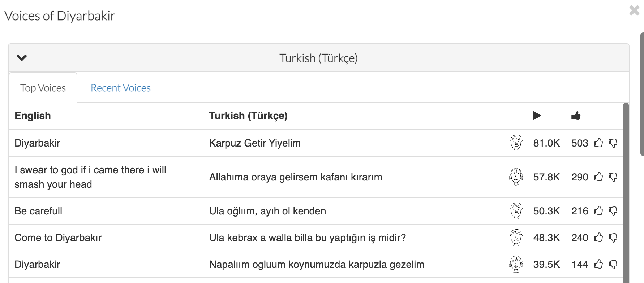Viewport: 644px width, 283px height.
Task: Upvote 'Come to Diyarbakır' voice entry
Action: pyautogui.click(x=599, y=238)
